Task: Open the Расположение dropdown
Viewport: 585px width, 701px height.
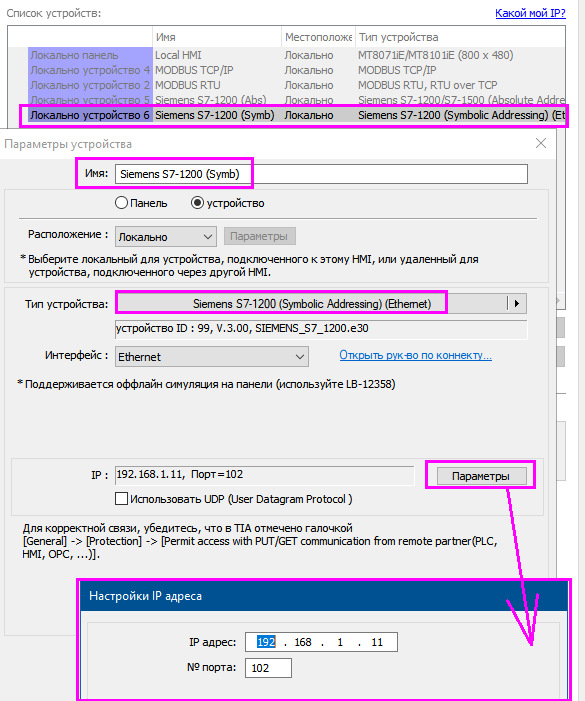Action: coord(165,236)
